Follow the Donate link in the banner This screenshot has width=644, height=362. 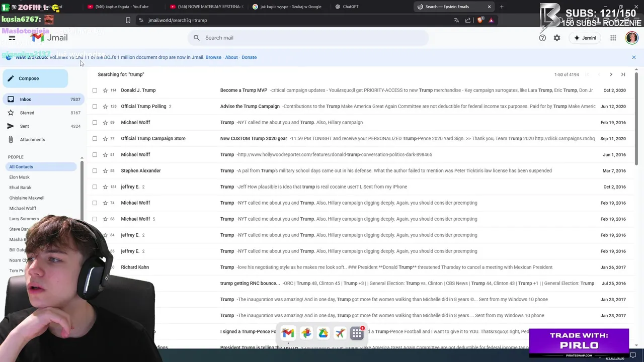pyautogui.click(x=249, y=57)
